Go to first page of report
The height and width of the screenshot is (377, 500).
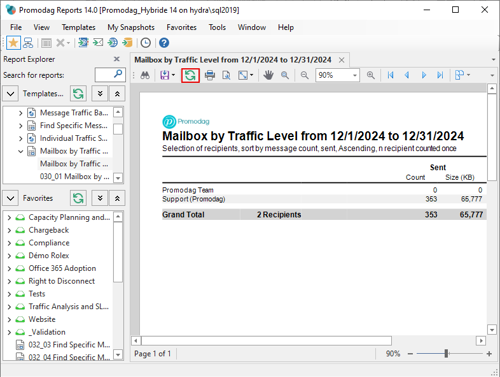(390, 75)
